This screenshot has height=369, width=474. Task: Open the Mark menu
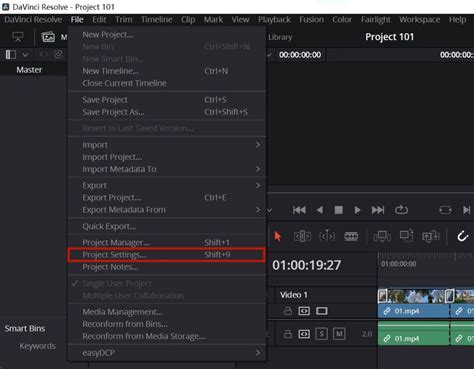pyautogui.click(x=213, y=20)
